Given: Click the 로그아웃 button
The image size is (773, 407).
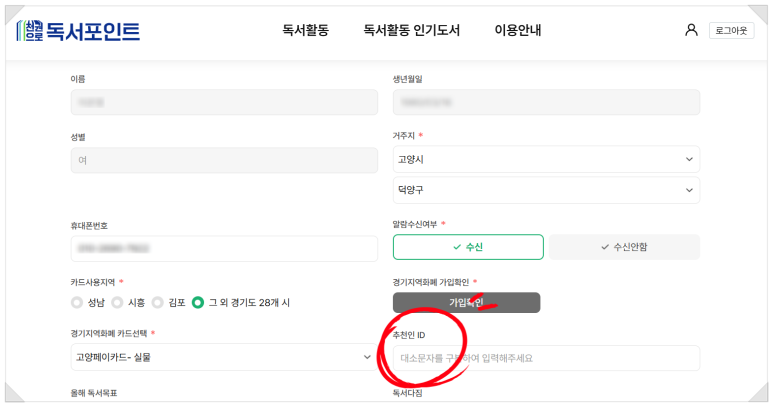Looking at the screenshot, I should (x=732, y=31).
